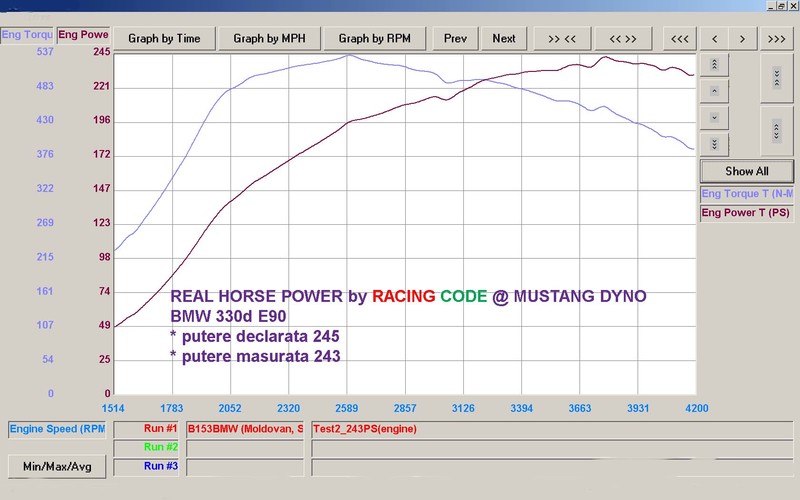Click the '<< >>' horizontal expand button
The width and height of the screenshot is (800, 500).
(623, 39)
